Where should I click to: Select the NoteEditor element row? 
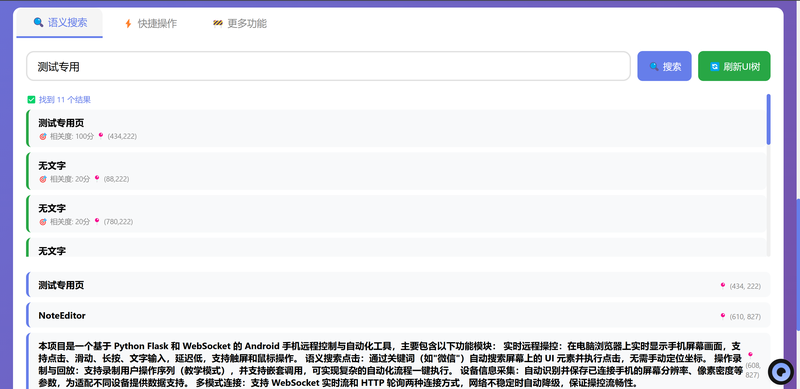(398, 315)
